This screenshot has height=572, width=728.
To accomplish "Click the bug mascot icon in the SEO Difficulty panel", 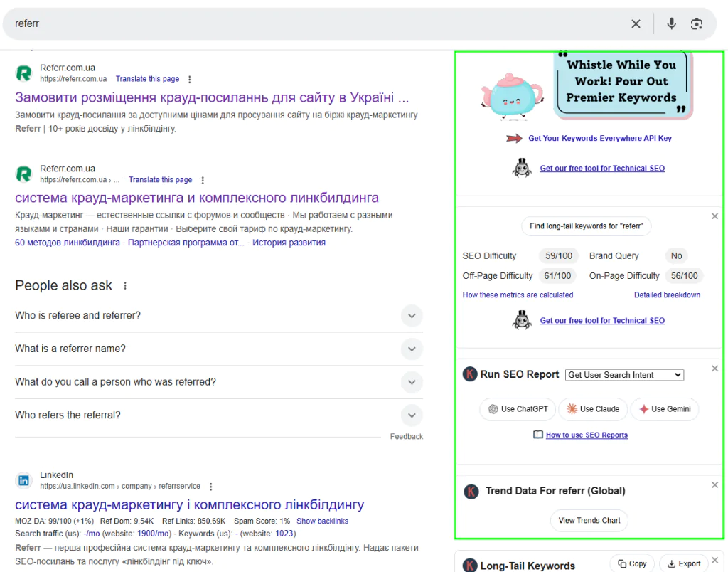I will coord(522,320).
